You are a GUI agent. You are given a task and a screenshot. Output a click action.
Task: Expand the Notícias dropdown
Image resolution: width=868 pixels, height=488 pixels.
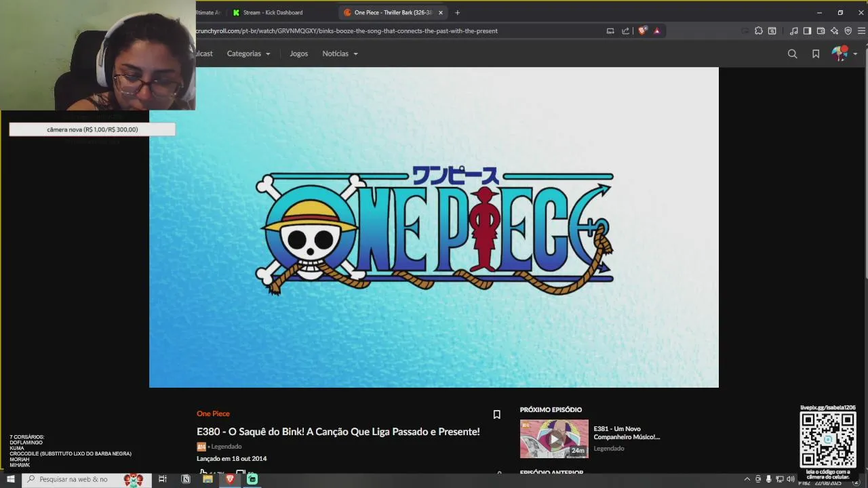pyautogui.click(x=340, y=54)
